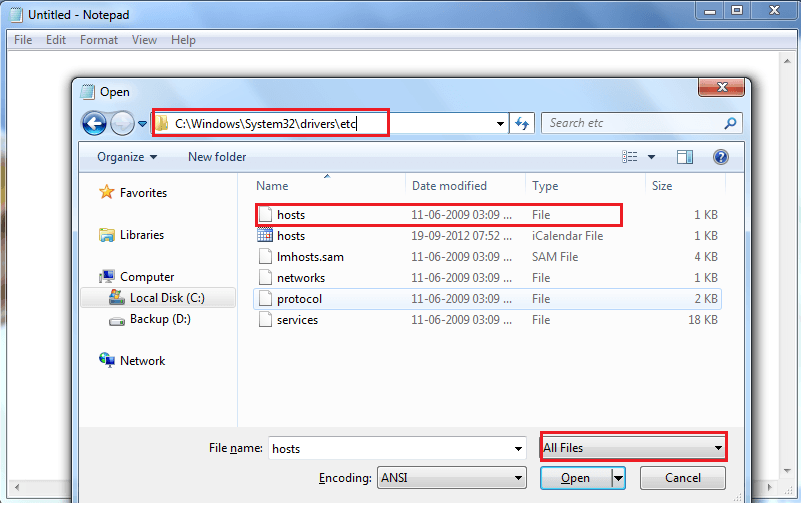Screen dimensions: 801x505
Task: Open Notepad's View menu
Action: click(x=144, y=40)
